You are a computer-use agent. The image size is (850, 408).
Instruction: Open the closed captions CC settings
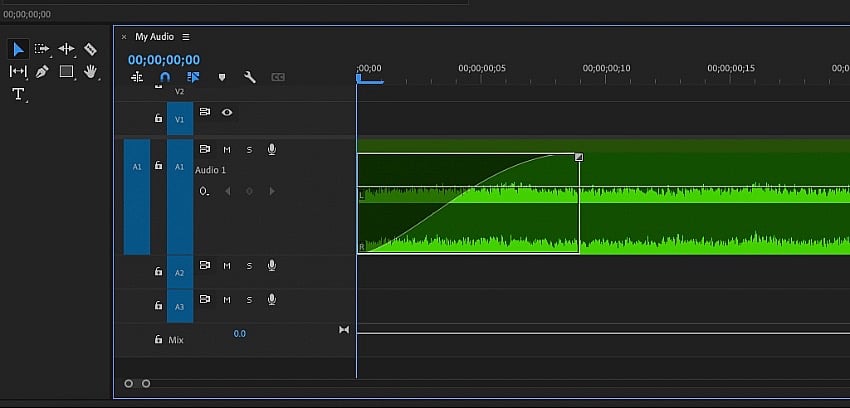coord(278,77)
